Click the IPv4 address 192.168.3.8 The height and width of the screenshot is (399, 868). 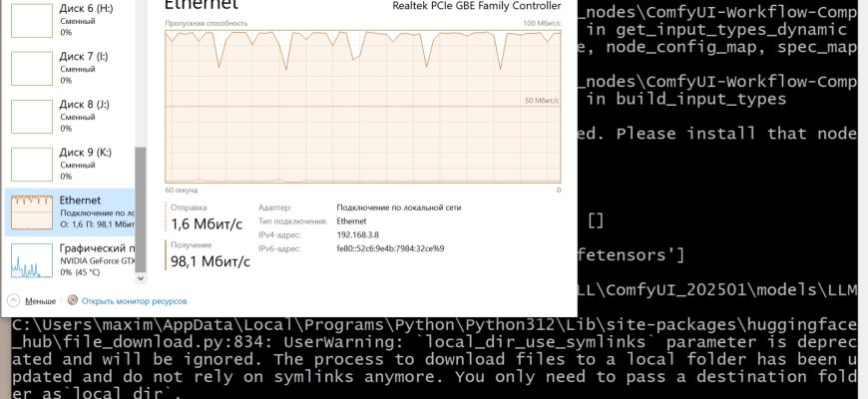pos(359,233)
